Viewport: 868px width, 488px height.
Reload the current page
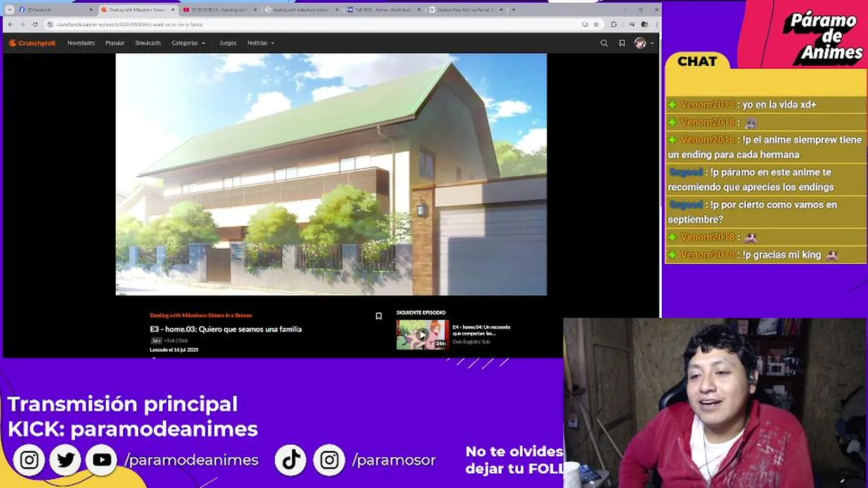pyautogui.click(x=35, y=24)
